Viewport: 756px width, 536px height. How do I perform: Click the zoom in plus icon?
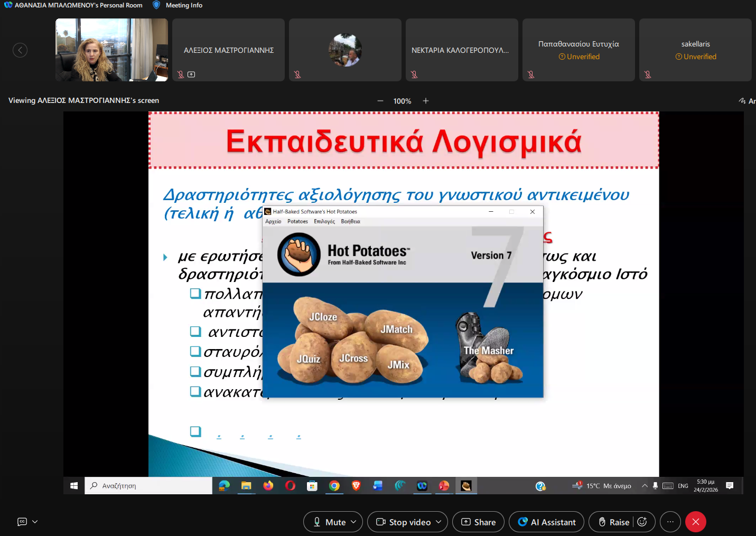tap(426, 101)
